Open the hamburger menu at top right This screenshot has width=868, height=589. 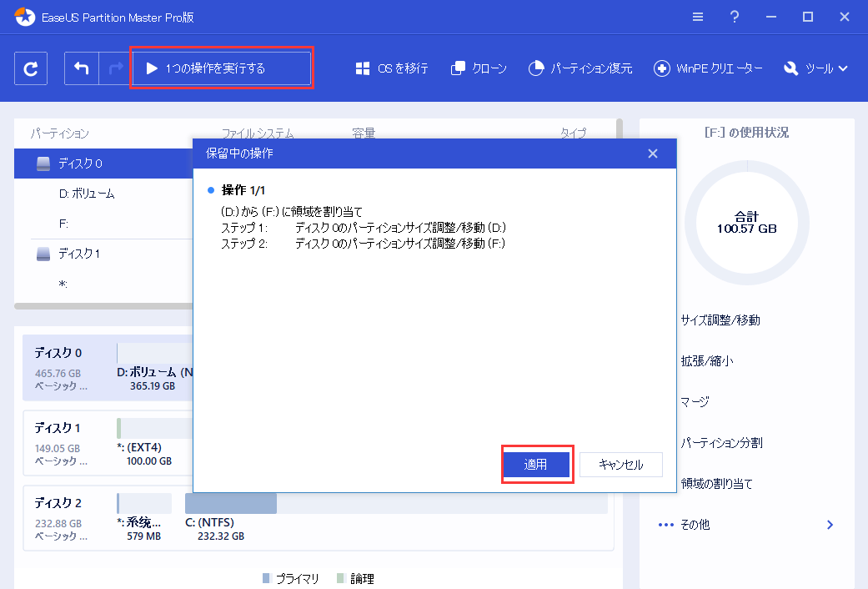(x=698, y=16)
